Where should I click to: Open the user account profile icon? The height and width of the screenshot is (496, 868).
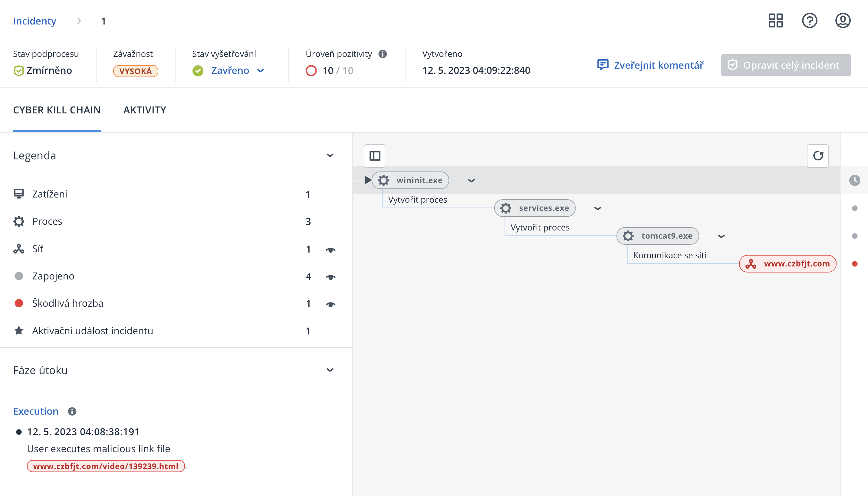tap(843, 21)
